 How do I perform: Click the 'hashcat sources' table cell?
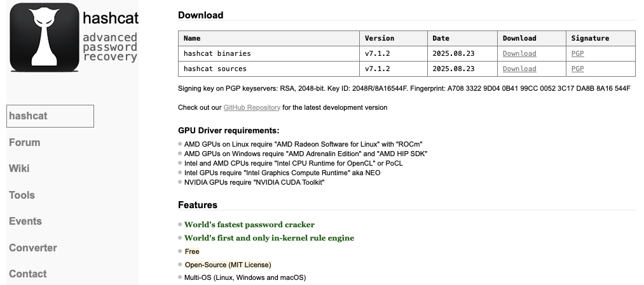(x=269, y=69)
